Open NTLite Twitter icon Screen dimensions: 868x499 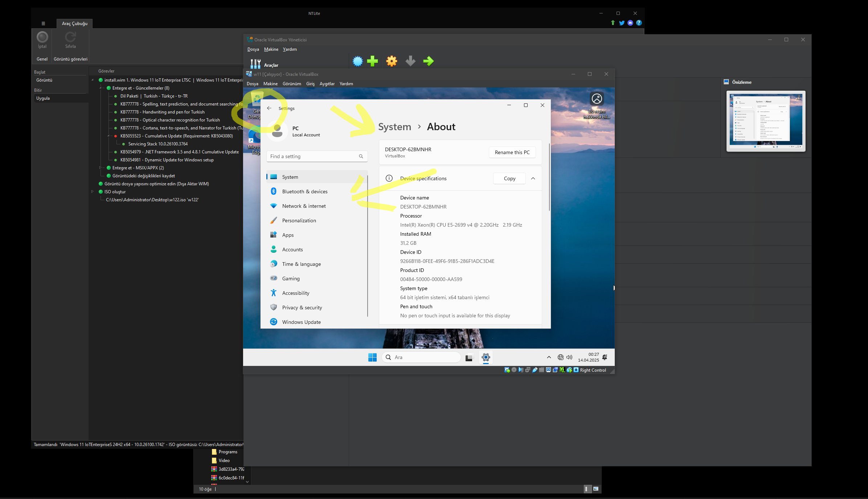tap(622, 23)
